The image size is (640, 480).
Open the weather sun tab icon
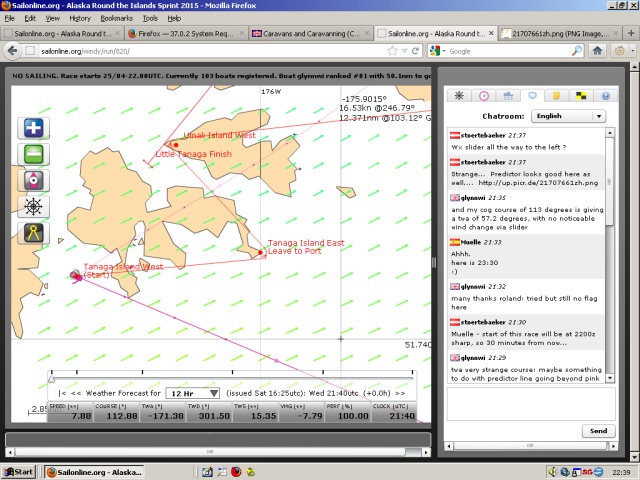pyautogui.click(x=459, y=96)
